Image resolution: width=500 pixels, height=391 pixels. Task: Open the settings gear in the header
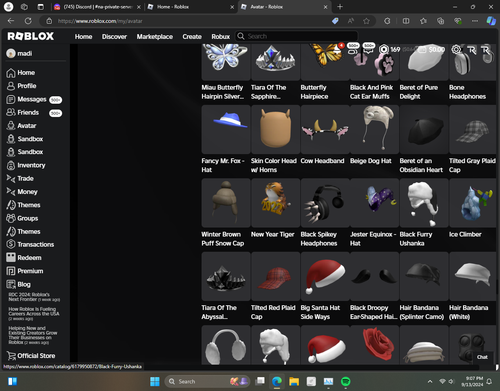click(456, 49)
